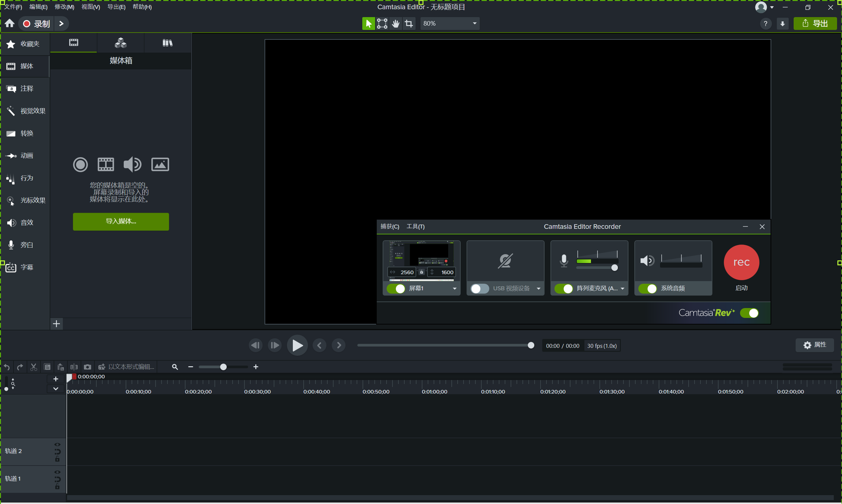The image size is (842, 504).
Task: Open the 屏幕1 screen selection dropdown
Action: [x=454, y=288]
